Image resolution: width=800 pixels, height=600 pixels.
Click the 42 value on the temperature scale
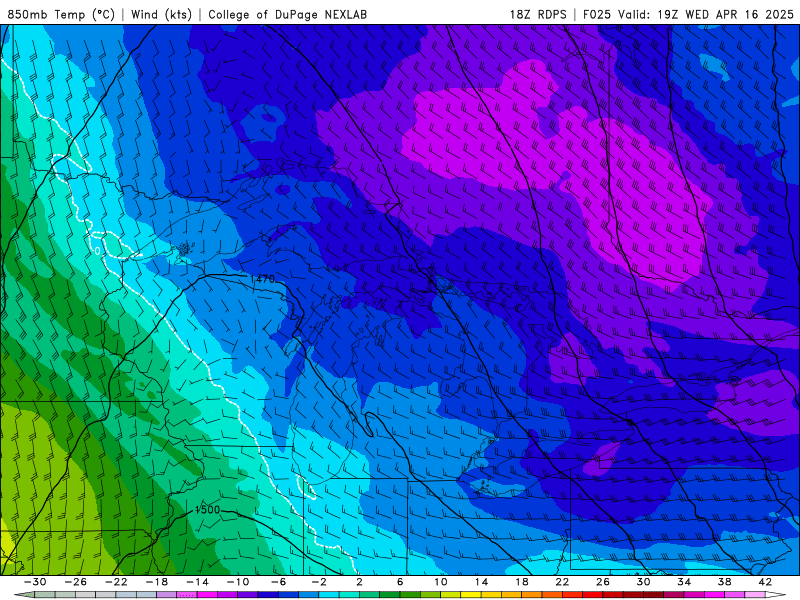[765, 582]
